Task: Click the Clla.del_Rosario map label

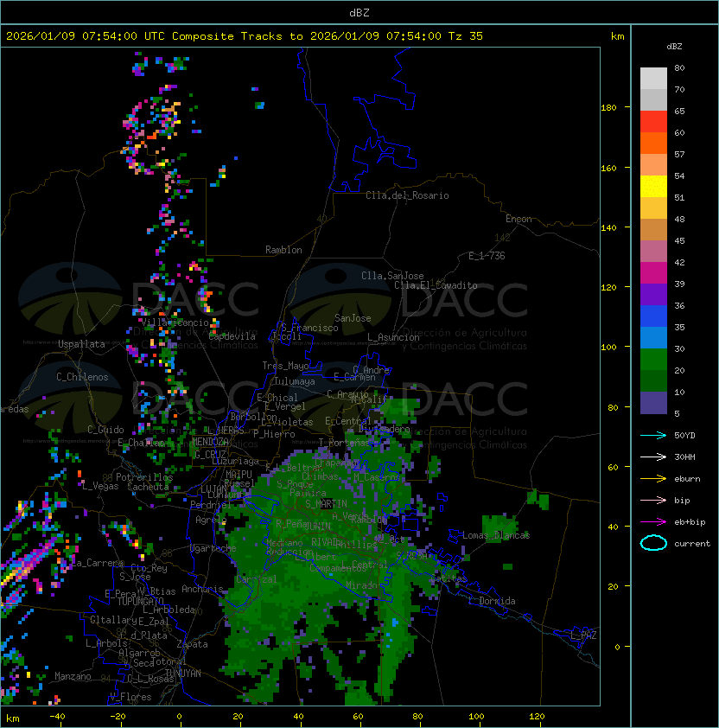Action: (x=407, y=195)
